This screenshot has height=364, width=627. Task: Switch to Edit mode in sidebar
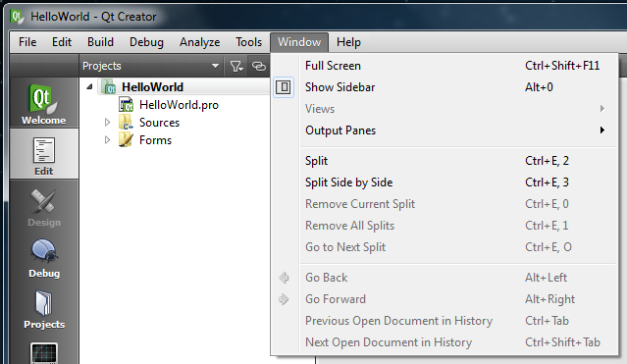[43, 154]
